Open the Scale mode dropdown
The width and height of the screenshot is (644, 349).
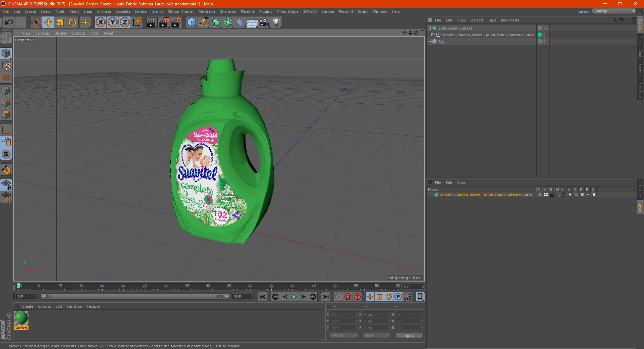(376, 335)
